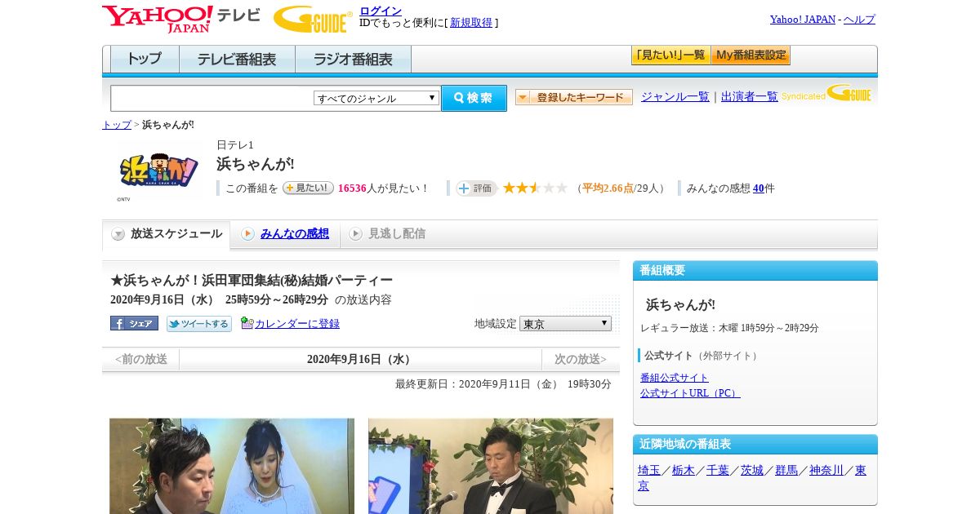Open 番組公式サイト link
Screen dimensions: 980x514
tap(675, 378)
